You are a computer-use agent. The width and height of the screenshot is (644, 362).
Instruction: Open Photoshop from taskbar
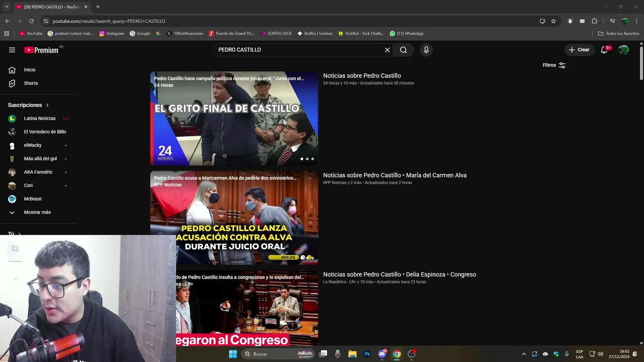coord(367,354)
